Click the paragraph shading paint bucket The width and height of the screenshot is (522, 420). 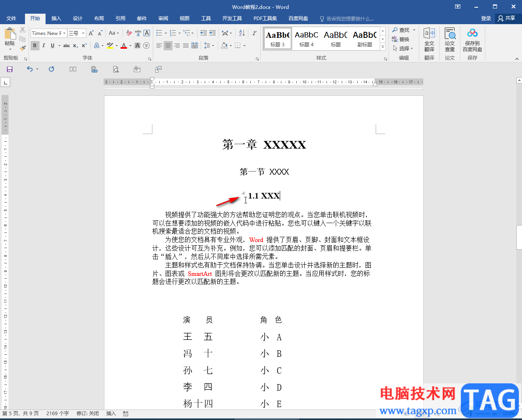point(225,46)
